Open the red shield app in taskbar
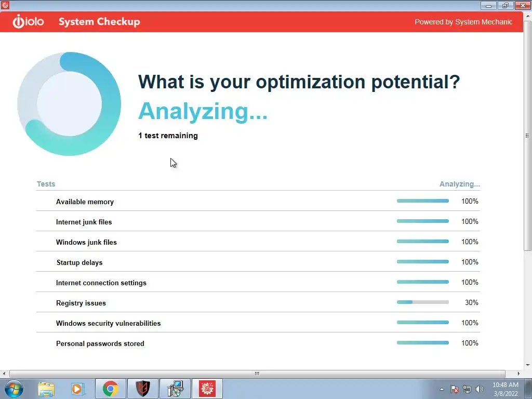The width and height of the screenshot is (532, 399). click(143, 389)
